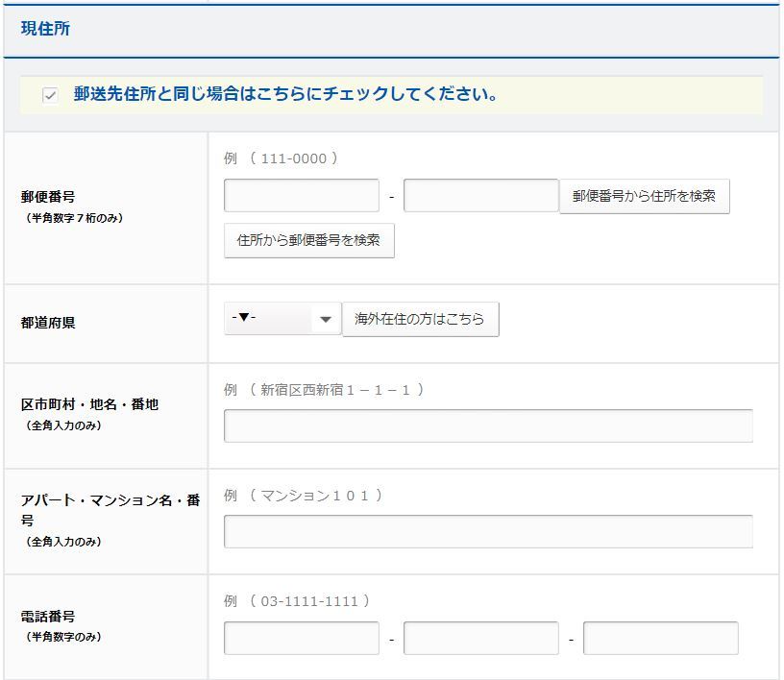Click the 電話番号 field label
Viewport: 784px width, 680px height.
(x=48, y=617)
